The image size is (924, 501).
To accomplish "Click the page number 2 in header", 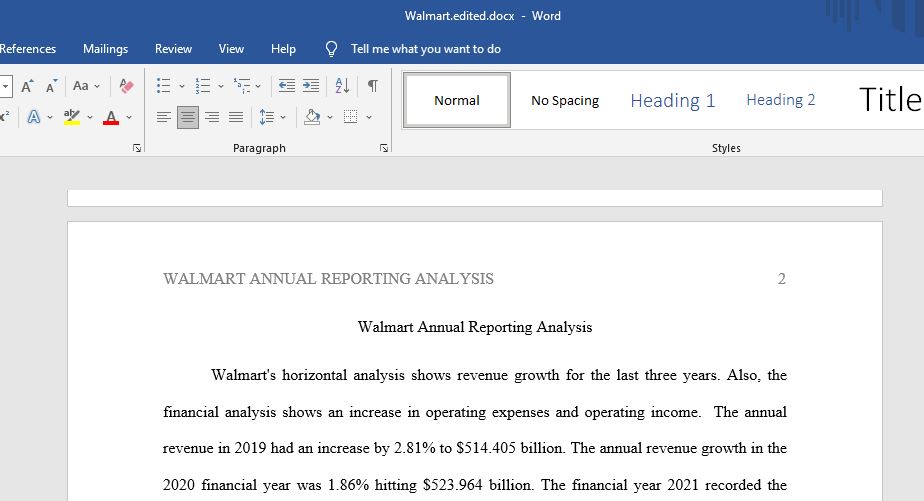I will [x=781, y=279].
